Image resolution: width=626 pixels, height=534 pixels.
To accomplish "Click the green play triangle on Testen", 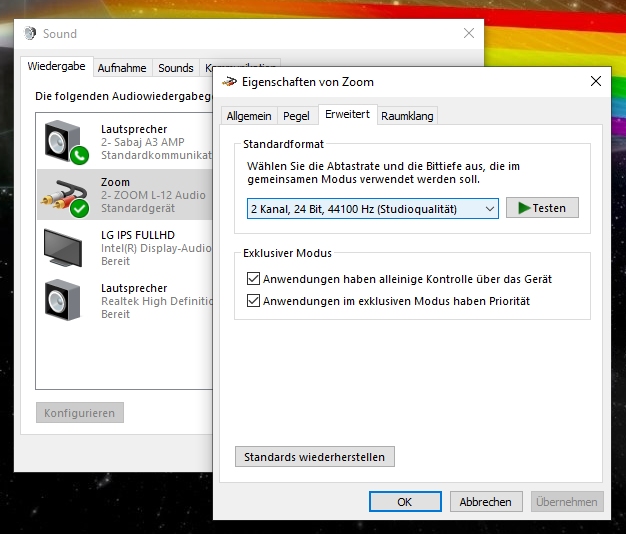I will (524, 208).
